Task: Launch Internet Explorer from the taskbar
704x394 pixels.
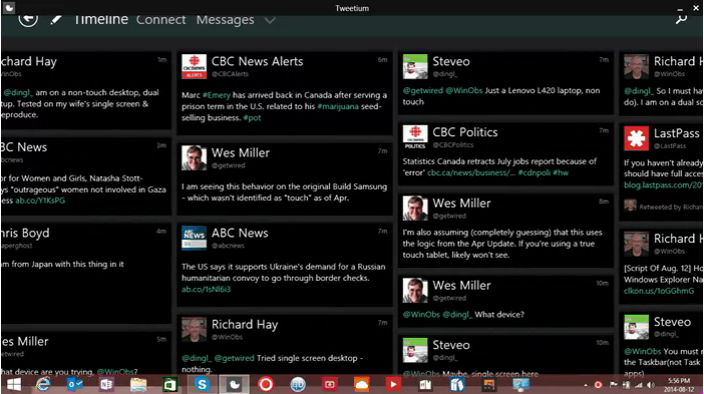Action: coord(44,385)
